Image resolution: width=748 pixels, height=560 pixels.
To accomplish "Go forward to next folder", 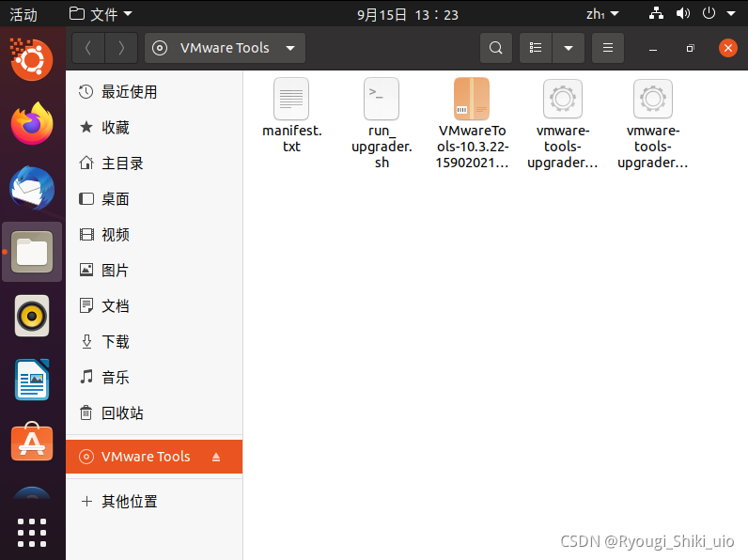I will pyautogui.click(x=121, y=48).
